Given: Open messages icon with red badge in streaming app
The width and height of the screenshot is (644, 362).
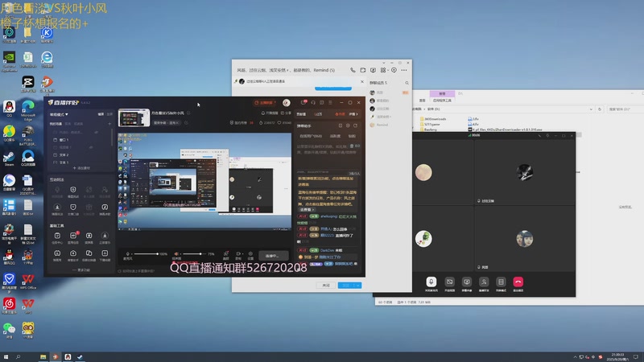Looking at the screenshot, I should click(x=303, y=102).
